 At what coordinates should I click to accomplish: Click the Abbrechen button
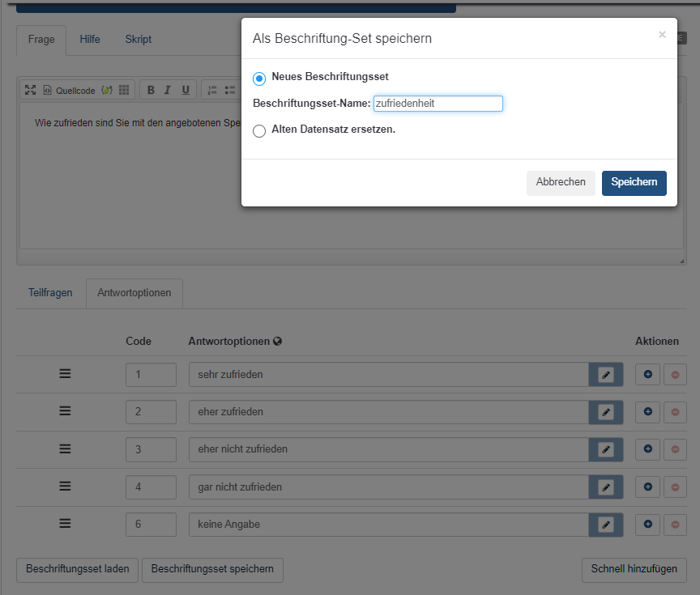[561, 182]
